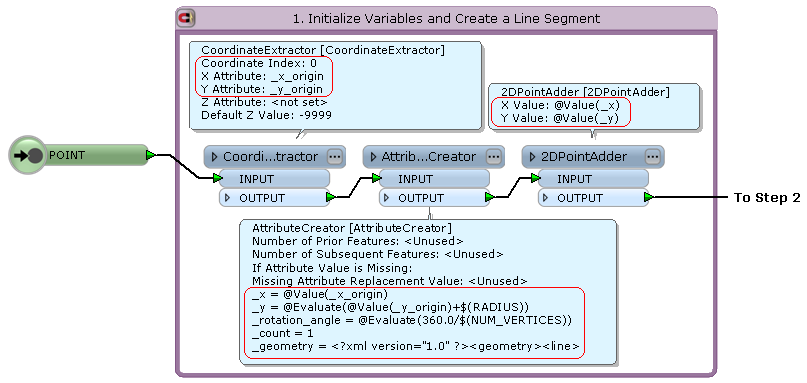The width and height of the screenshot is (807, 383).
Task: Select the POINT input port arrow icon
Action: 28,155
